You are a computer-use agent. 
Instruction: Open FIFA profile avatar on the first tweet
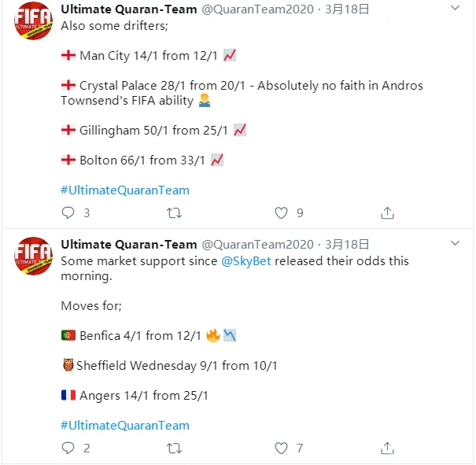tap(34, 21)
